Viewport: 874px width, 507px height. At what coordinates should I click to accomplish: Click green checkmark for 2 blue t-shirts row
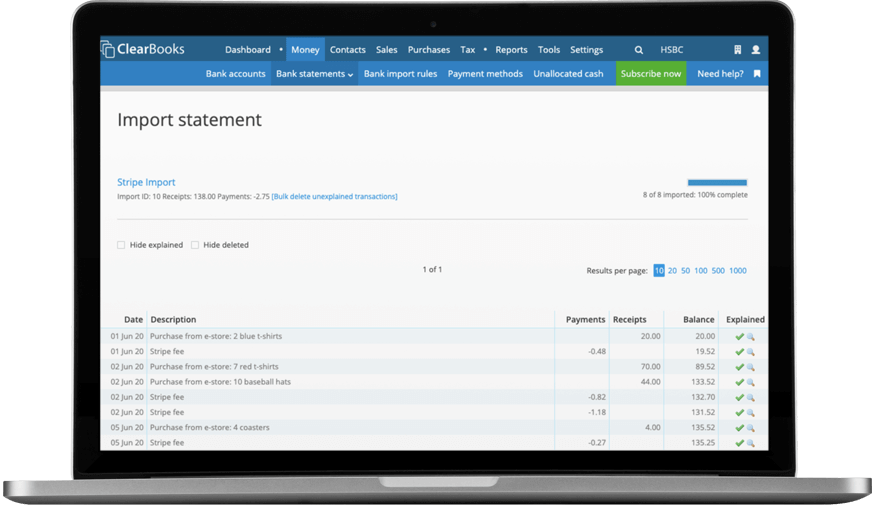pos(740,337)
